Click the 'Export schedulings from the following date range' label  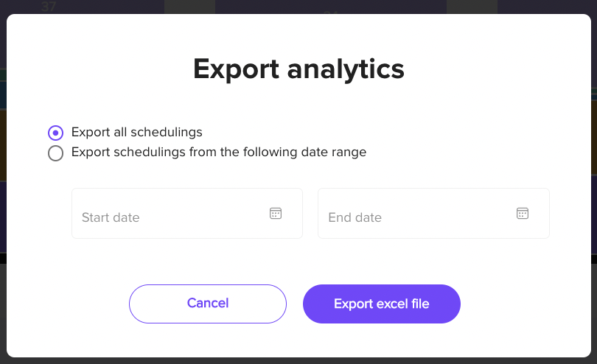(219, 152)
